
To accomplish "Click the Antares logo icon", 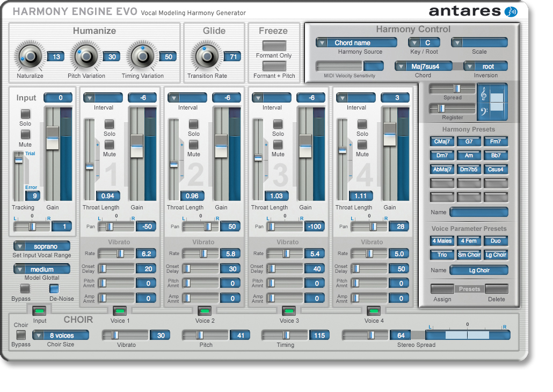I will (x=511, y=12).
